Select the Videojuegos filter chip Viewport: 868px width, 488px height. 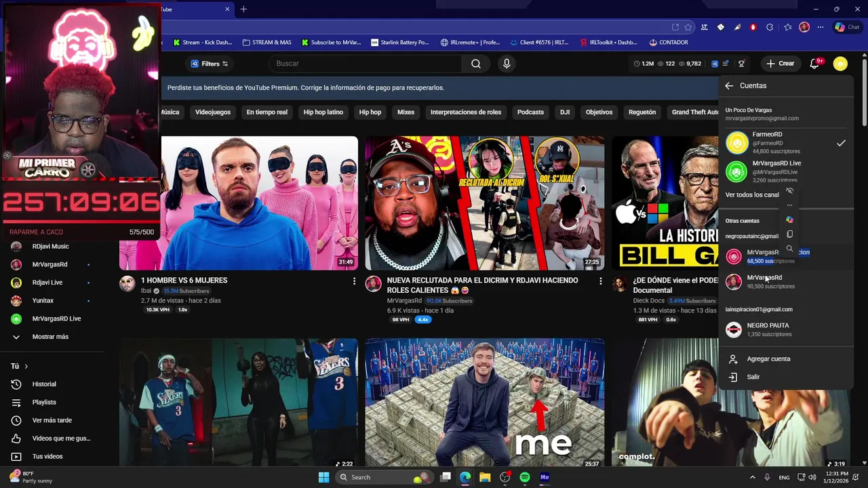point(213,112)
